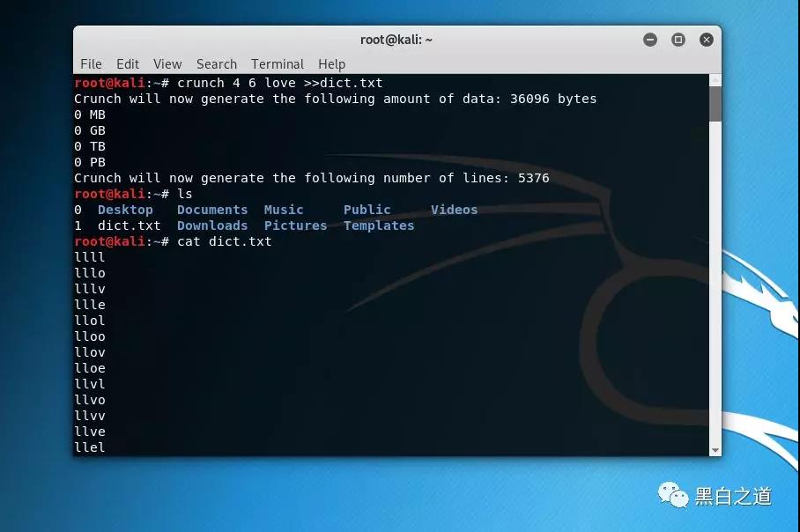Screen dimensions: 800x532
Task: Click the 'llvv' output line
Action: (90, 415)
